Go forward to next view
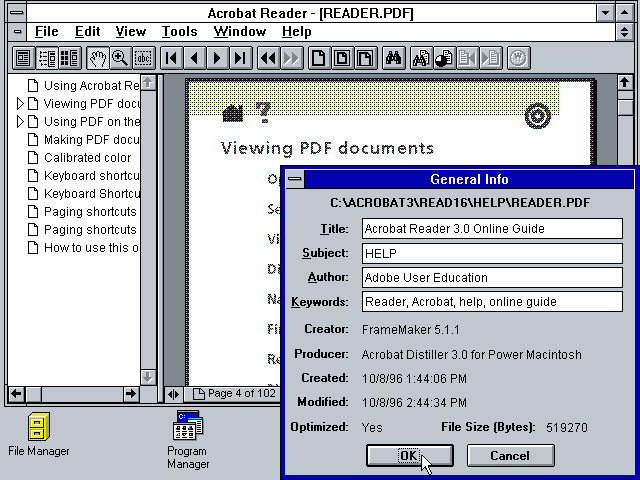The image size is (640, 480). click(291, 58)
